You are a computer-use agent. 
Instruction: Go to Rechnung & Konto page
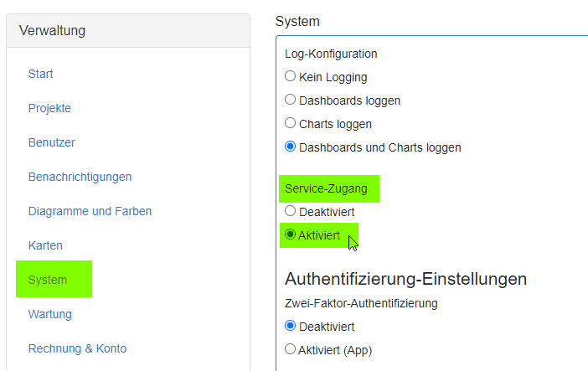[77, 348]
